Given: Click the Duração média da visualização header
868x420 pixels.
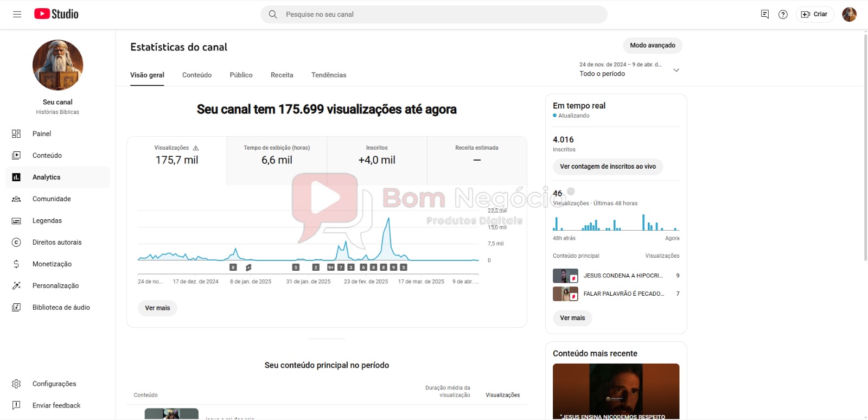Looking at the screenshot, I should pyautogui.click(x=448, y=391).
